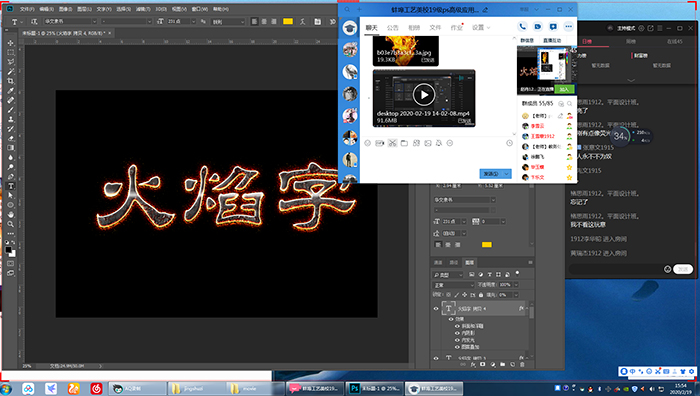Hide the second text layer at panel bottom
The image size is (700, 396).
pos(436,358)
